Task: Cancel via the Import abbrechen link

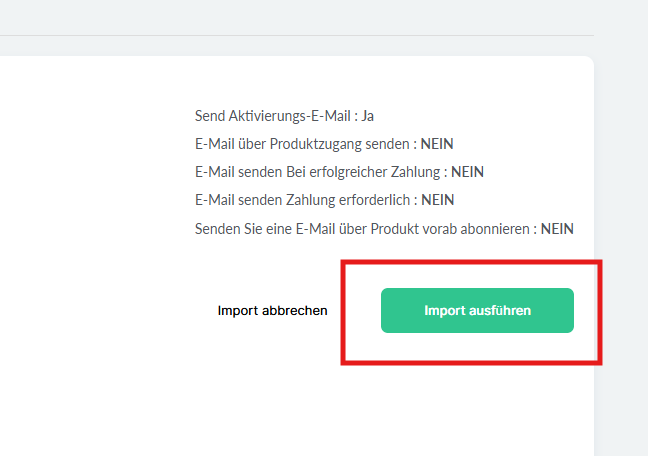Action: click(x=272, y=311)
